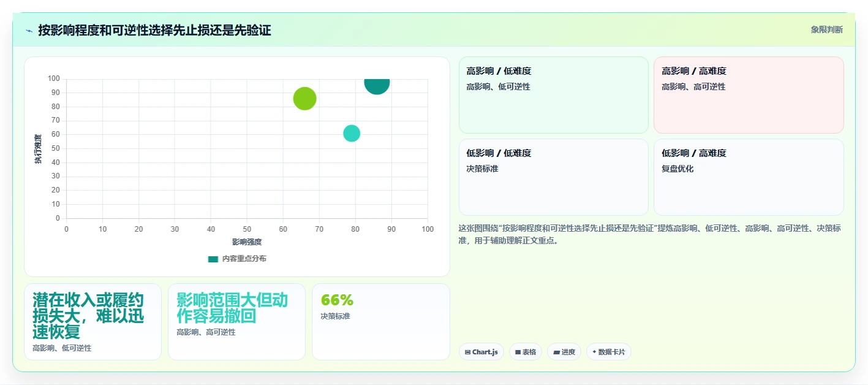Click the 影响范围大但动作容易撤回 stat card heading
The width and height of the screenshot is (868, 385).
click(x=232, y=308)
